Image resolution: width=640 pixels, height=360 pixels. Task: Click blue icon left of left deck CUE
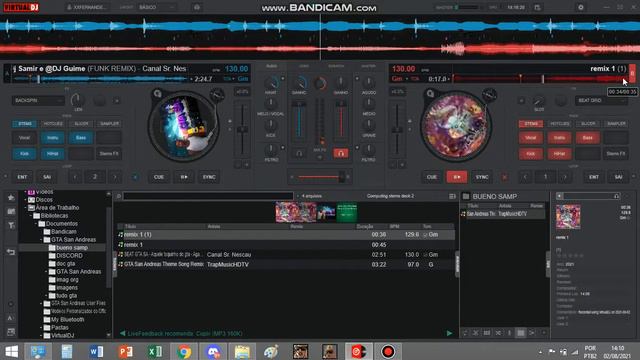coord(135,177)
